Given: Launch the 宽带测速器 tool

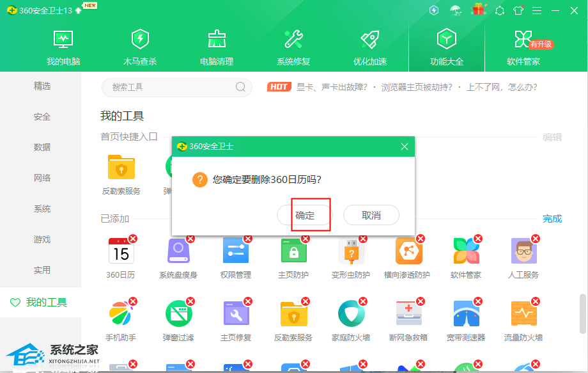Looking at the screenshot, I should coord(466,313).
